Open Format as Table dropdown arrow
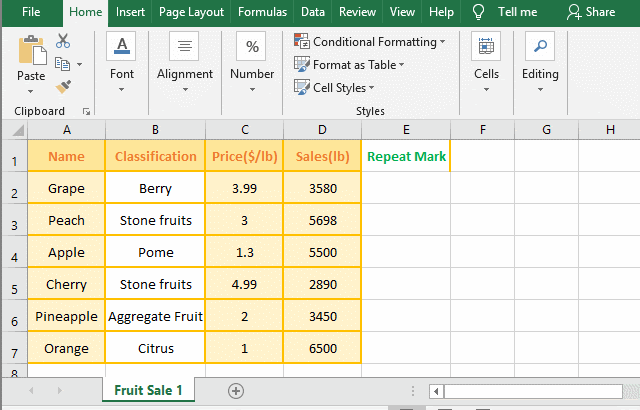Image resolution: width=640 pixels, height=410 pixels. [402, 64]
